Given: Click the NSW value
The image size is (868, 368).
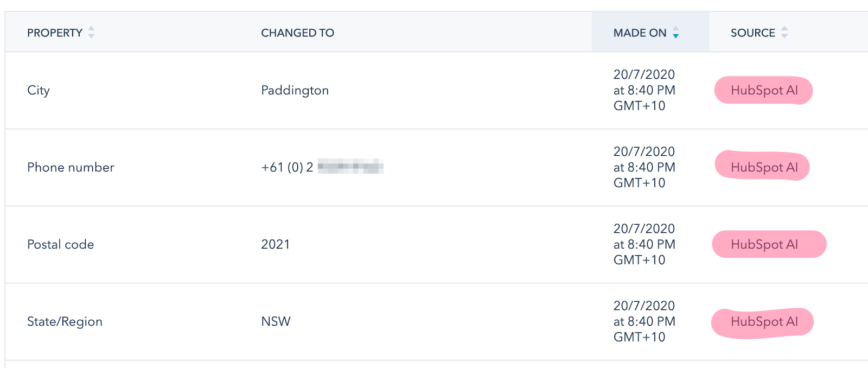Looking at the screenshot, I should pos(276,321).
